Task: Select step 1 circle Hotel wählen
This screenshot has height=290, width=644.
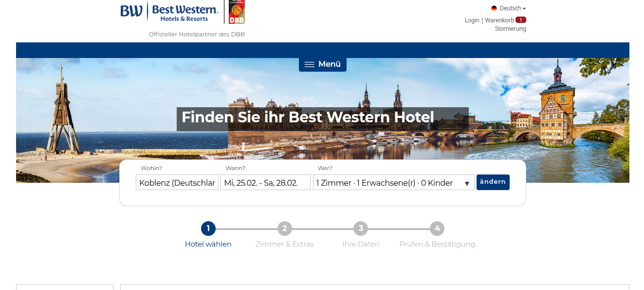Action: coord(208,229)
